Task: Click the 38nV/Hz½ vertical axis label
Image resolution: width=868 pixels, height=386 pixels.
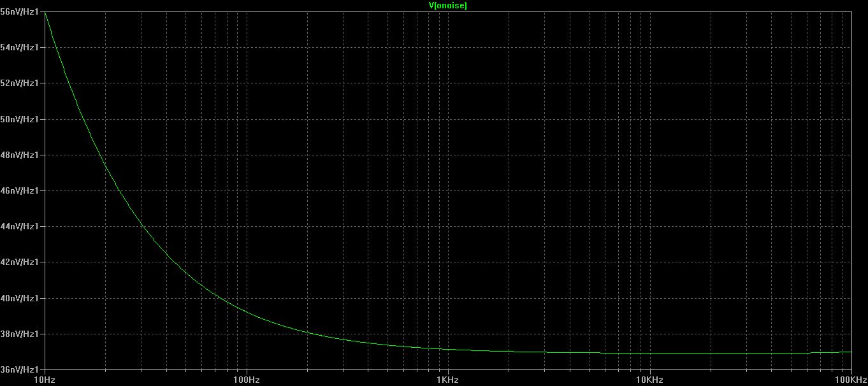Action: click(x=19, y=334)
